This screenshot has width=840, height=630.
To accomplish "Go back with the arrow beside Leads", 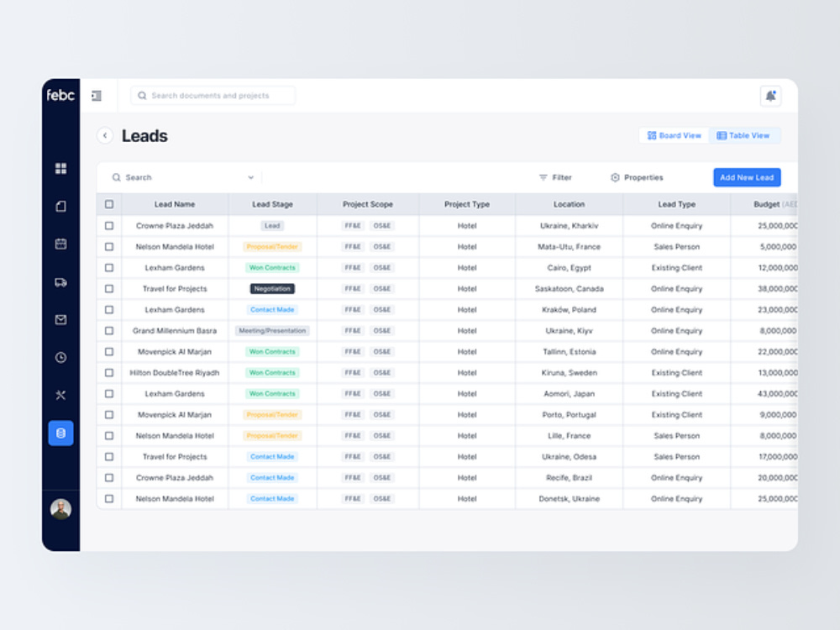I will point(105,135).
